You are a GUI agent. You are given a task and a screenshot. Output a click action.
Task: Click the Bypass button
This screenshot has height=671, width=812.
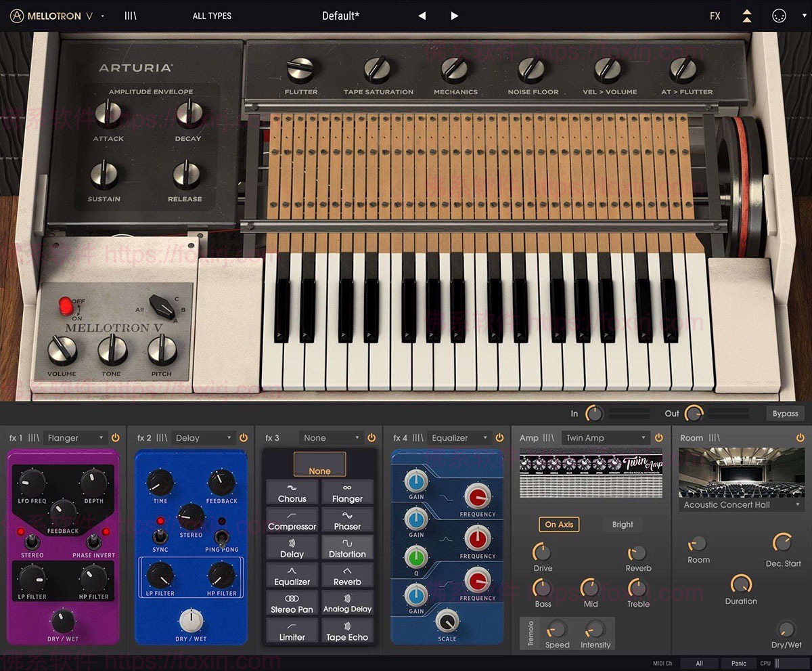pyautogui.click(x=784, y=413)
